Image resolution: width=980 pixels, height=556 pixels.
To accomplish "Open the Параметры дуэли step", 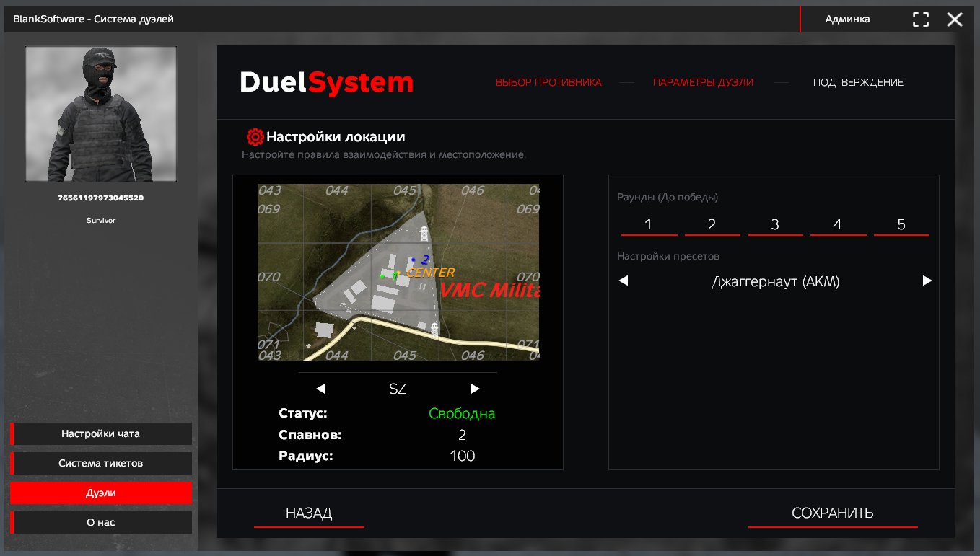I will (x=703, y=82).
